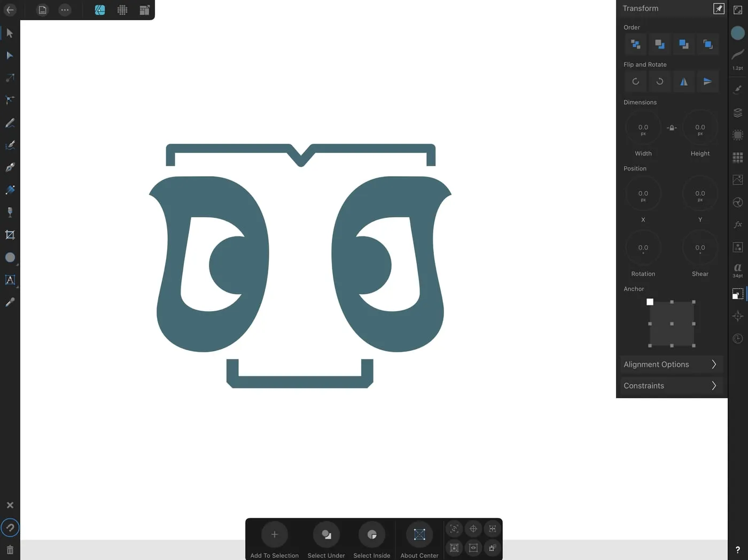
Task: Expand the Constraints section
Action: [672, 386]
